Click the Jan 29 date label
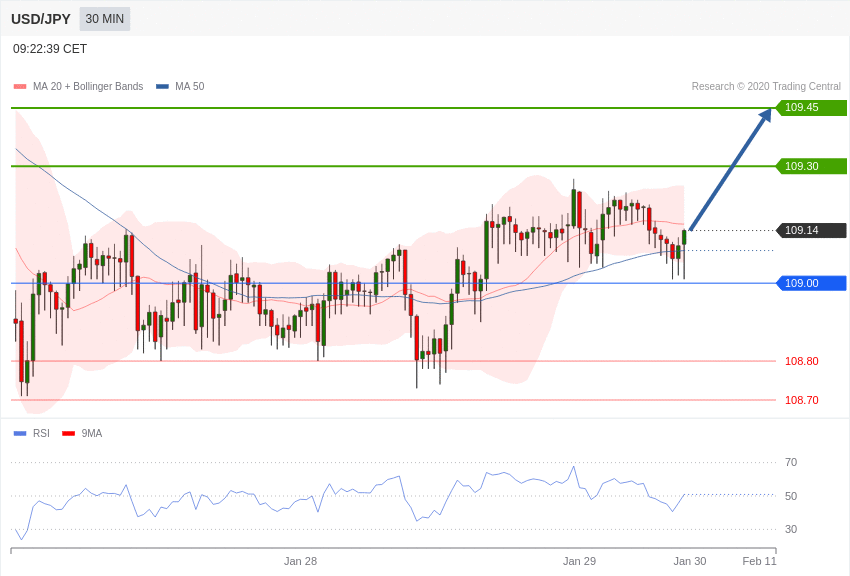 point(579,561)
